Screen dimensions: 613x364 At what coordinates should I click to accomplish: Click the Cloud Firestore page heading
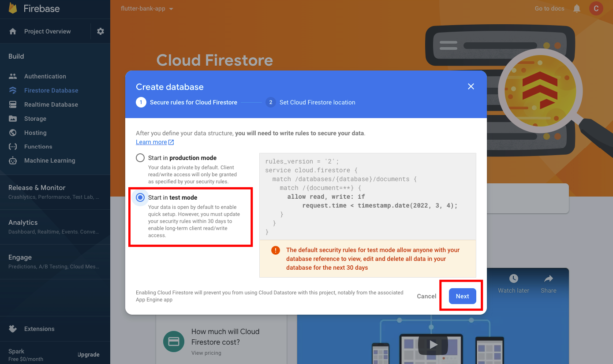215,60
